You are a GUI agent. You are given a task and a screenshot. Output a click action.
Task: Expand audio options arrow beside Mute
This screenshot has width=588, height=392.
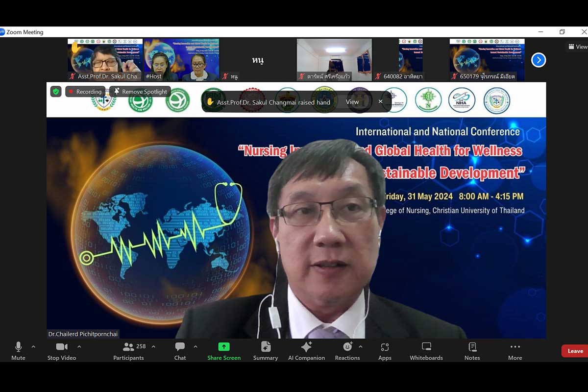pos(33,347)
